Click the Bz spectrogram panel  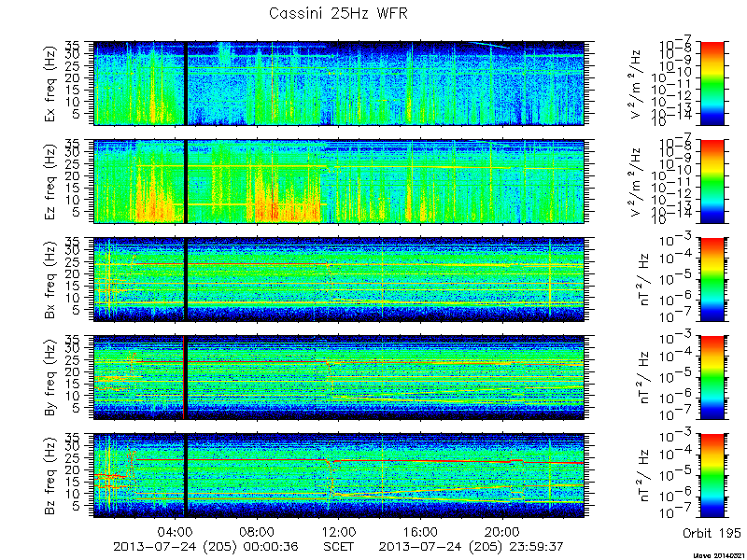pos(339,476)
